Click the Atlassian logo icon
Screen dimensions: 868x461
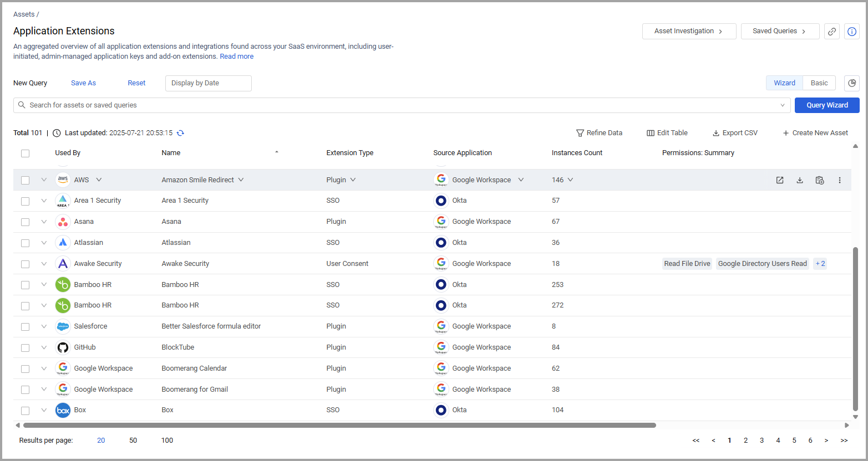[63, 243]
